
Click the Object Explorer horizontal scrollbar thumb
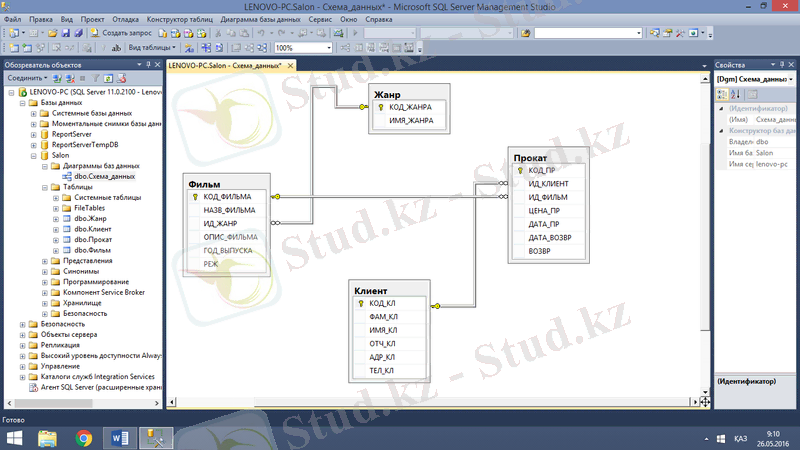[53, 403]
